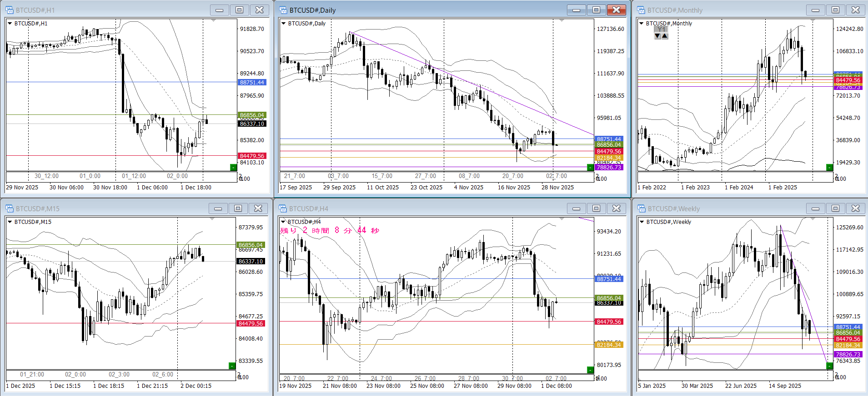Screen dimensions: 868x396
Task: Click the BTCUSD#,Daily window title icon
Action: [x=283, y=10]
